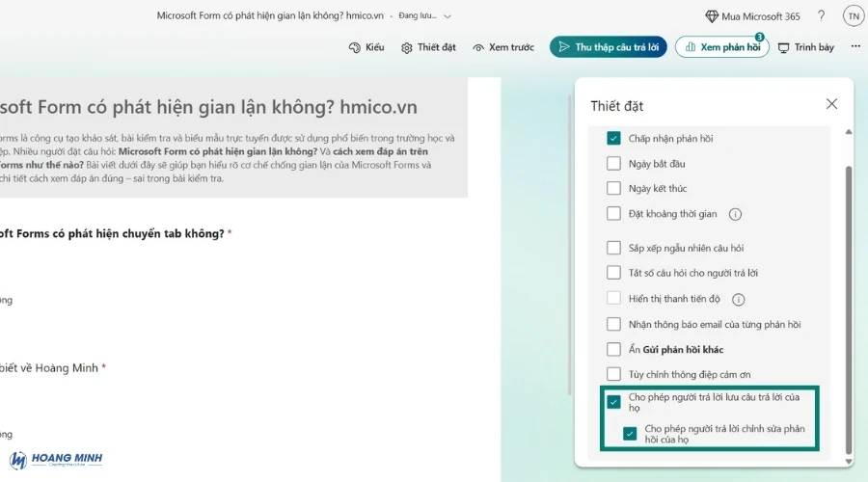The height and width of the screenshot is (482, 868).
Task: Open the help question mark
Action: (x=821, y=16)
